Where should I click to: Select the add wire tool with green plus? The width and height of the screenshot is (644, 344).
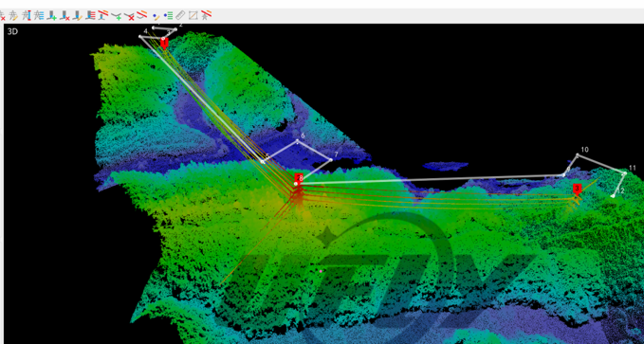tap(117, 16)
